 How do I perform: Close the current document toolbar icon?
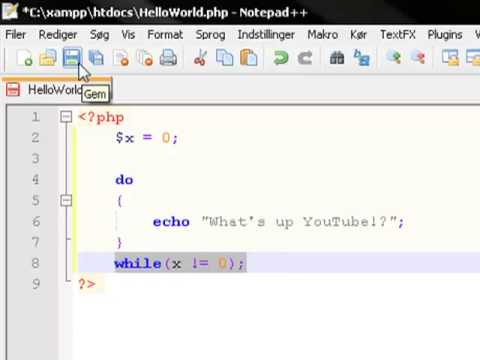coord(121,58)
